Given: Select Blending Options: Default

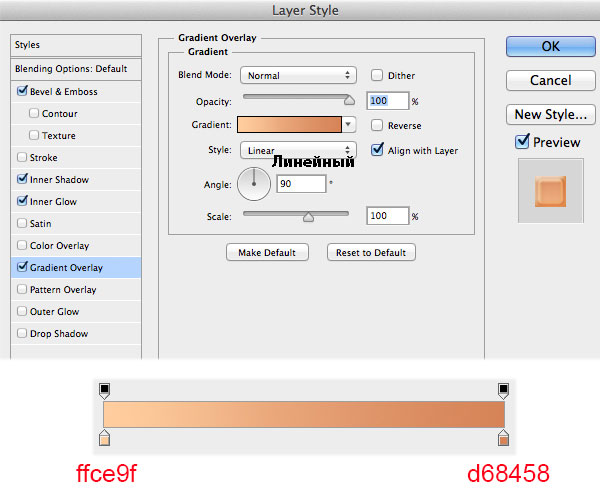Looking at the screenshot, I should click(76, 69).
